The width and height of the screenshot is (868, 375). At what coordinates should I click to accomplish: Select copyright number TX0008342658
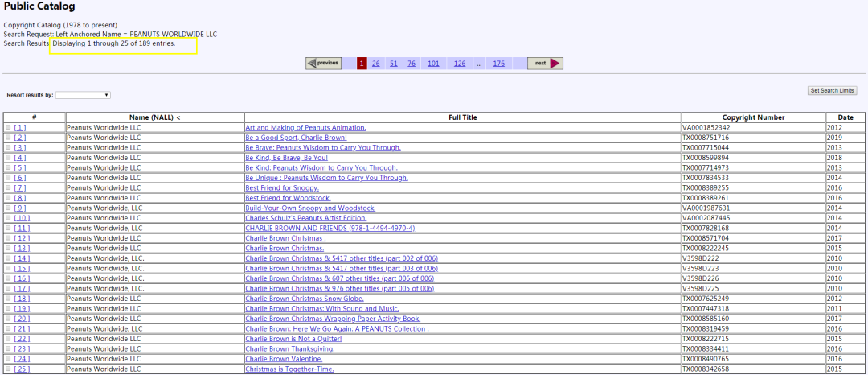(x=706, y=369)
